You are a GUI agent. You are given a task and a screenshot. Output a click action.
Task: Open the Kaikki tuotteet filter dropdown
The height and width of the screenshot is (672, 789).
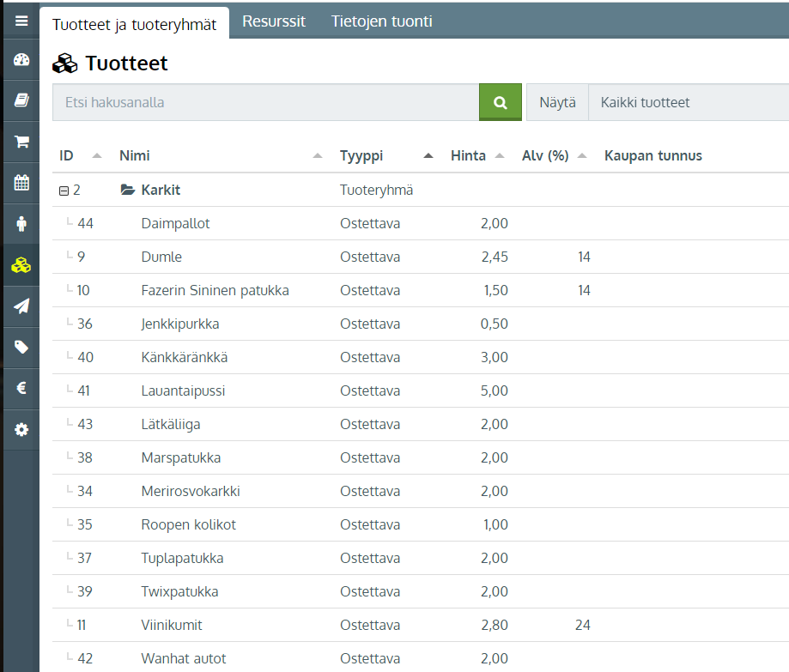pos(687,102)
